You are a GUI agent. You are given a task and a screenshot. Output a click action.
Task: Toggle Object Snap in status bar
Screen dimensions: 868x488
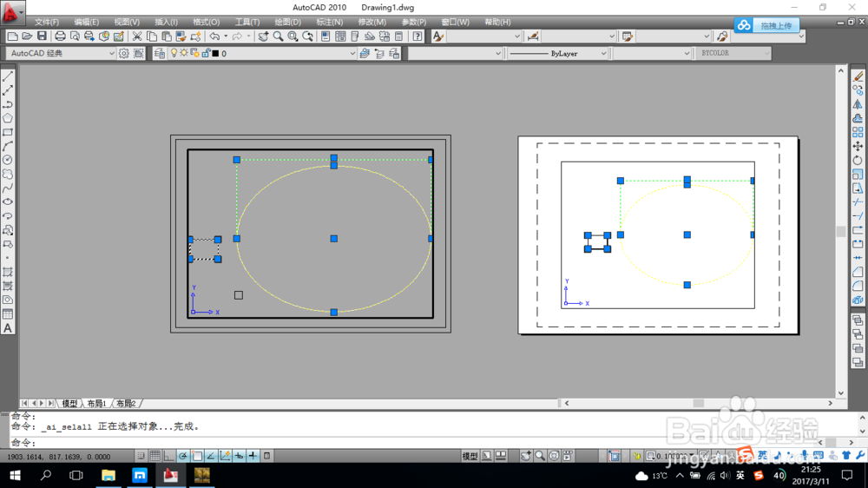pyautogui.click(x=197, y=456)
